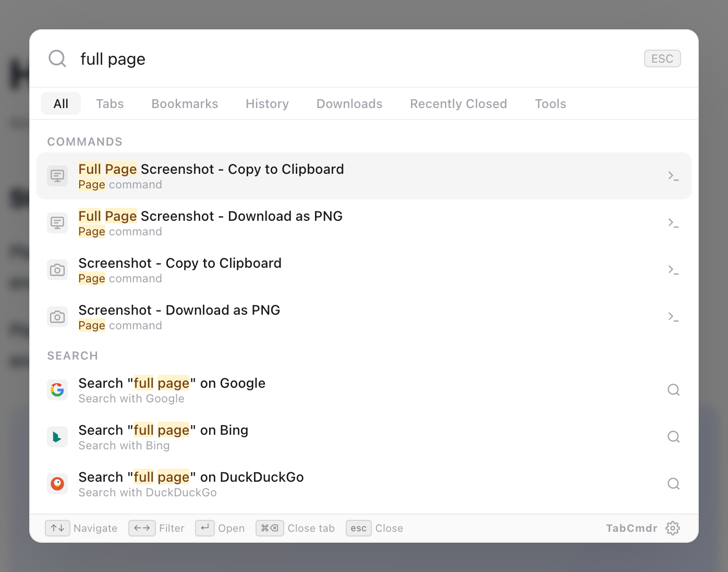Switch to the Tabs filter

tap(110, 103)
